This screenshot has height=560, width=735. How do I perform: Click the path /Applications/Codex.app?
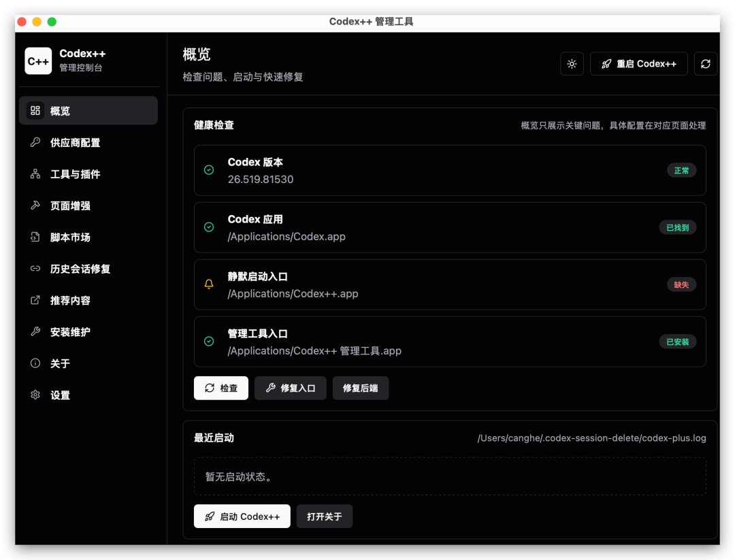tap(287, 237)
